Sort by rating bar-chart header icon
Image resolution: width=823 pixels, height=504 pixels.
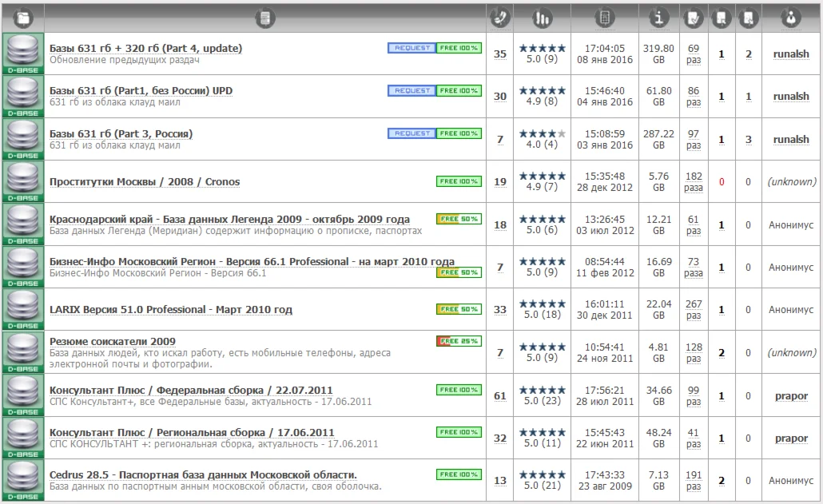tap(543, 18)
